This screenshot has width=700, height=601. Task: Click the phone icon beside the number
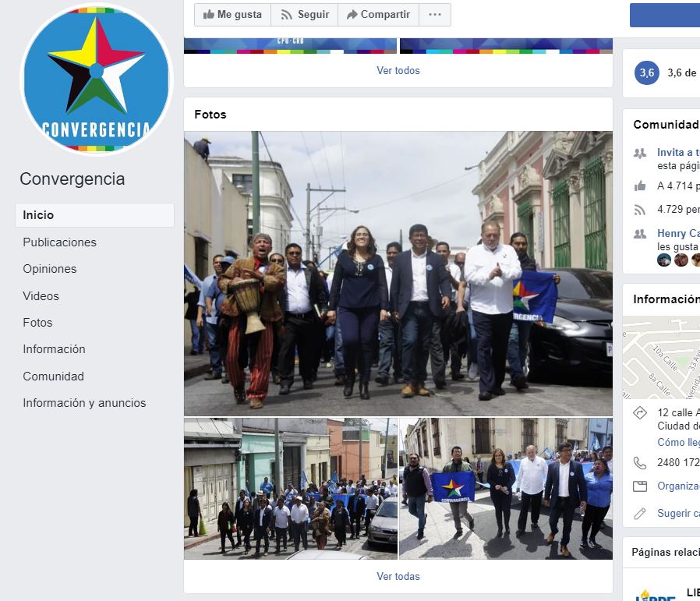640,463
